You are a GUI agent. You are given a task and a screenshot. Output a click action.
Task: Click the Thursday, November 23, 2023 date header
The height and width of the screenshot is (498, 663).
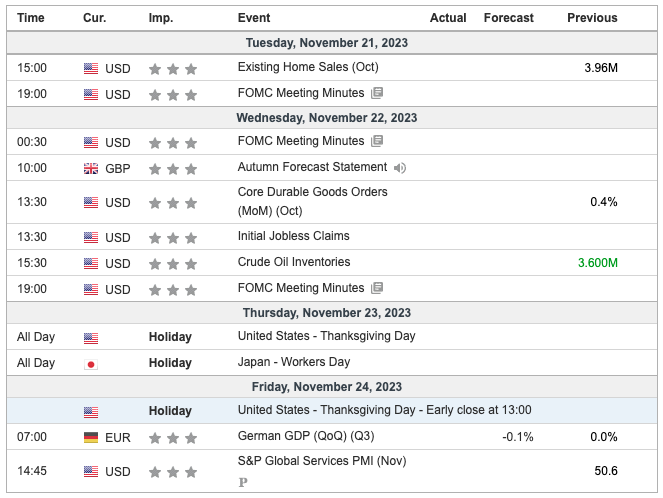(327, 313)
